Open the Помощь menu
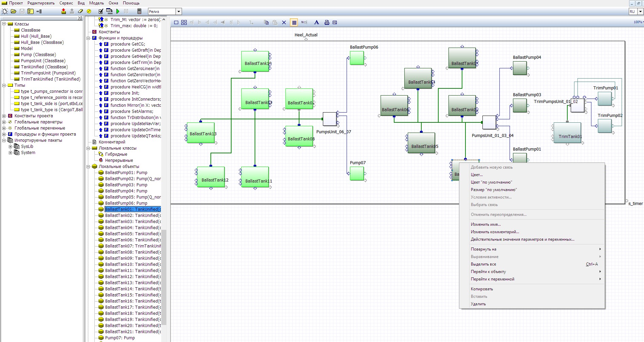This screenshot has width=644, height=342. click(131, 3)
